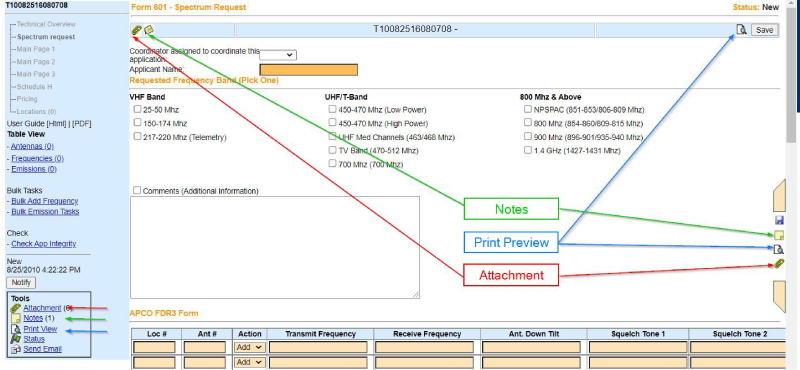The image size is (800, 370).
Task: Click the Attachment link in Tools
Action: (42, 308)
